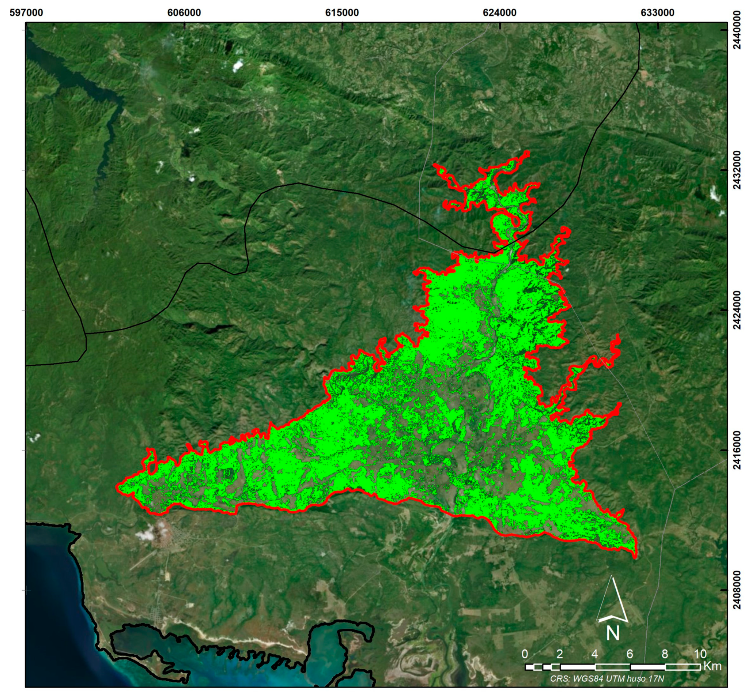Click the 597000 easting label
Viewport: 752px width, 700px height.
point(26,12)
